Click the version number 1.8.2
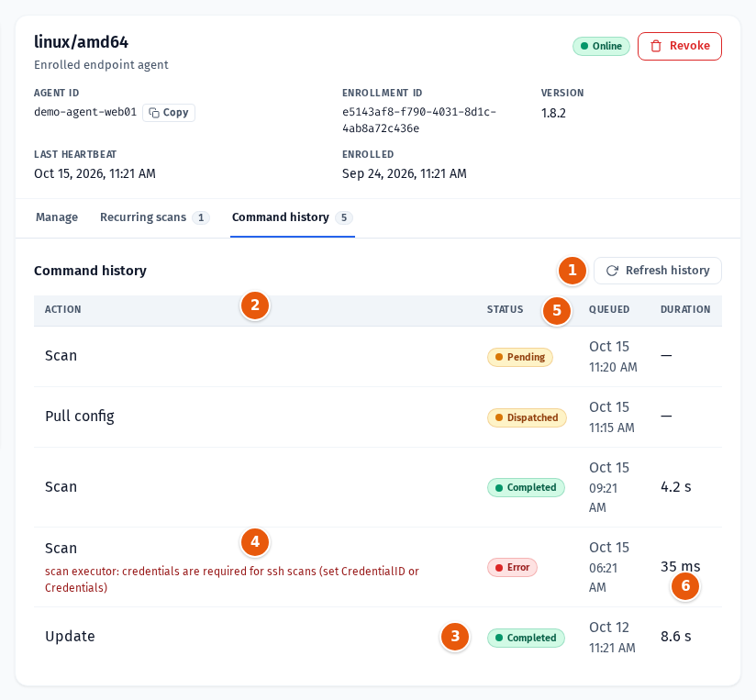Image resolution: width=756 pixels, height=700 pixels. 553,113
